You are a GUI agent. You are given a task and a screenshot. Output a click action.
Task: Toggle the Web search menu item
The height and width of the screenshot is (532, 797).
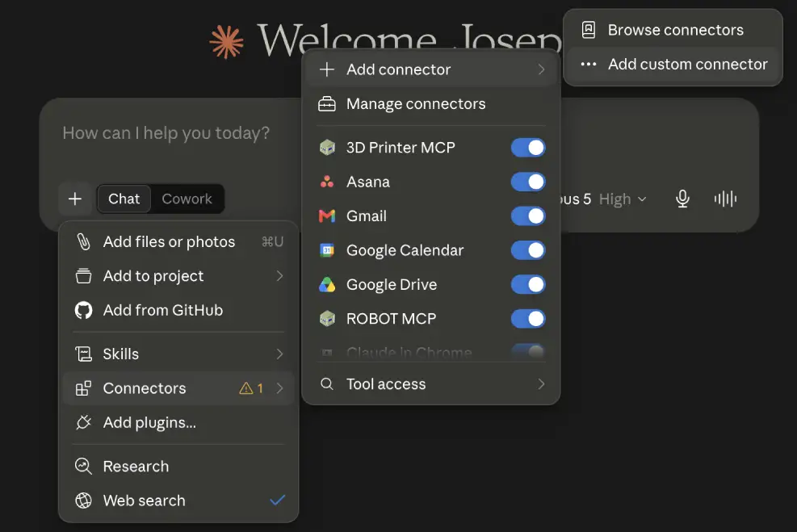178,501
